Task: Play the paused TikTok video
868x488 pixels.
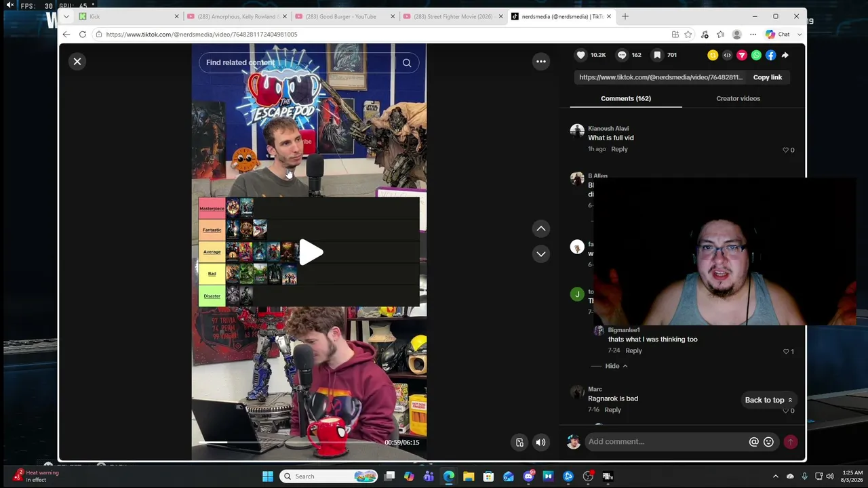Action: [311, 252]
